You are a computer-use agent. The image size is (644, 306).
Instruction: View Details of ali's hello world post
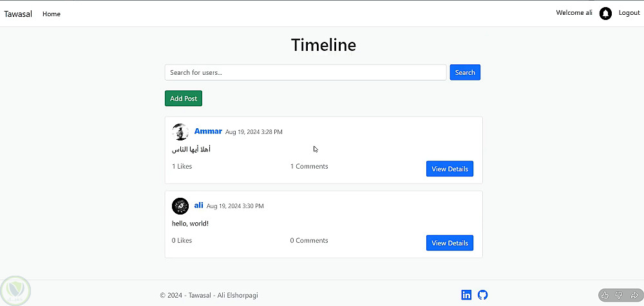(x=450, y=243)
